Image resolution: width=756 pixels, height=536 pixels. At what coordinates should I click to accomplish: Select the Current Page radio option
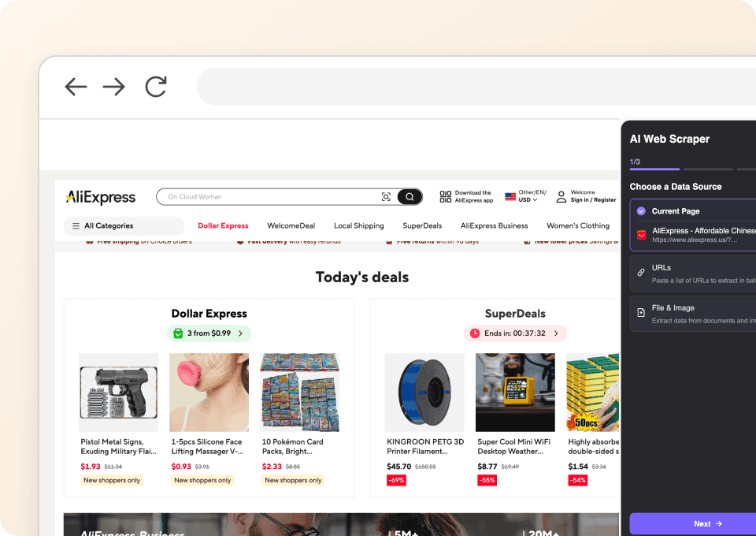(641, 210)
